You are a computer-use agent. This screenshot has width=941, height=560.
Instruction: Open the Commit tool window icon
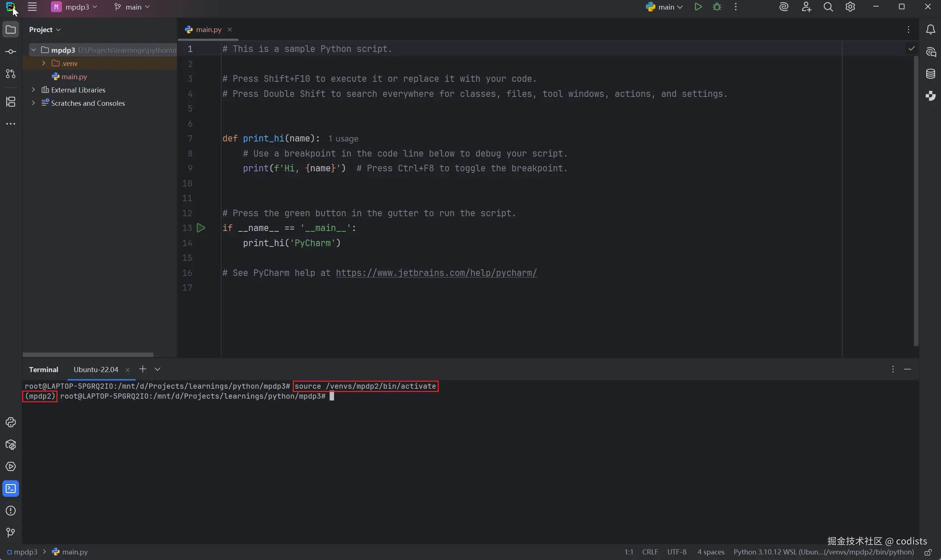coord(11,52)
